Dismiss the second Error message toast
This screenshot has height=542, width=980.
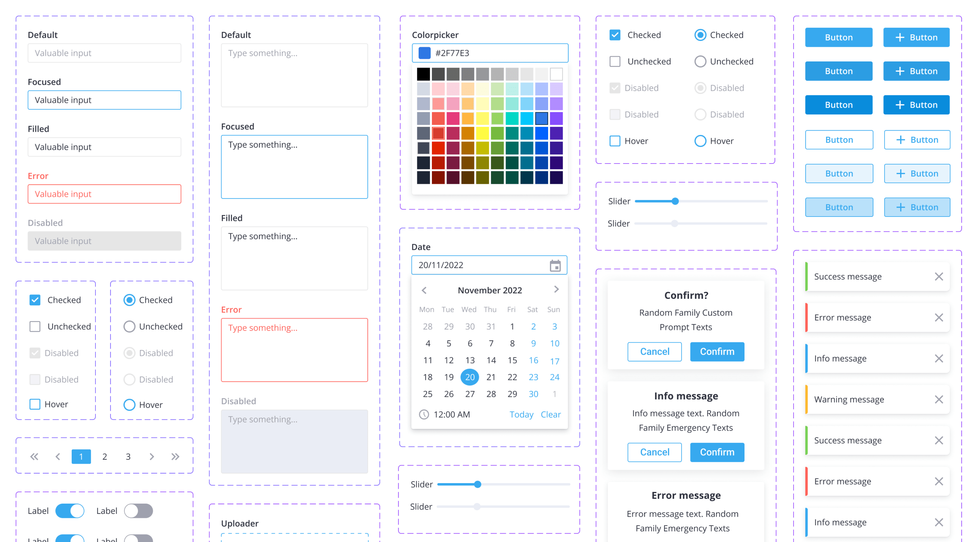pyautogui.click(x=939, y=482)
